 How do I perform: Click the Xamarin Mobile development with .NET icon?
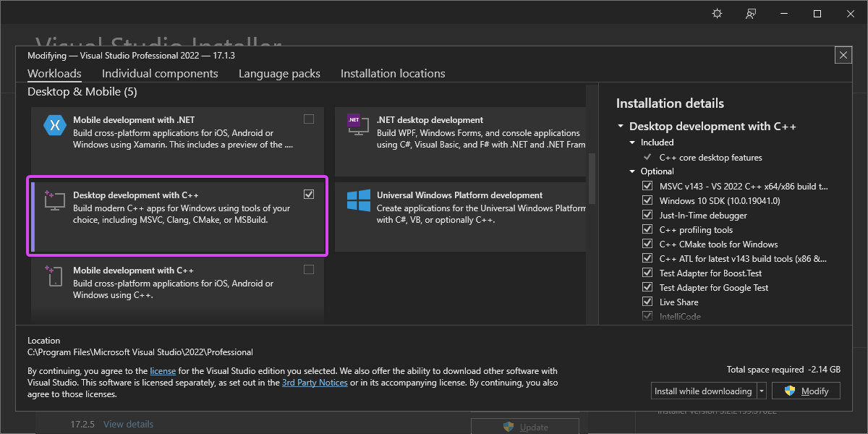pos(54,125)
